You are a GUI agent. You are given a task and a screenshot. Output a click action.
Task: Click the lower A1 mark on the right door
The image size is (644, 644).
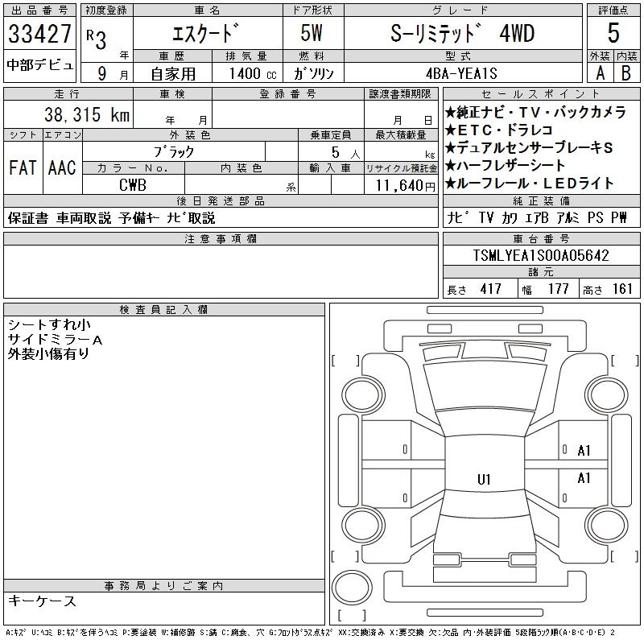[584, 477]
